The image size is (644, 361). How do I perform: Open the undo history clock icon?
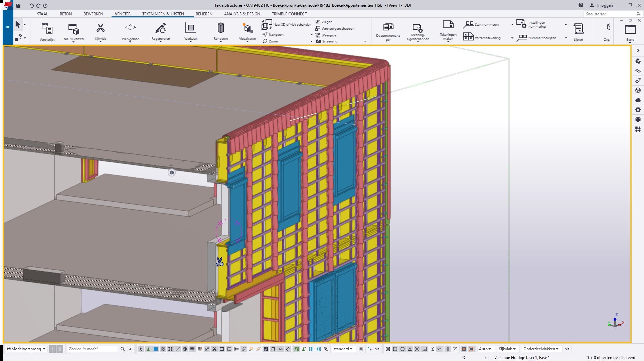(x=45, y=5)
